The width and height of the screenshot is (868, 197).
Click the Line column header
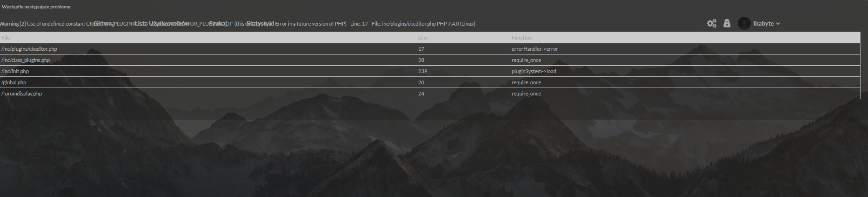423,38
